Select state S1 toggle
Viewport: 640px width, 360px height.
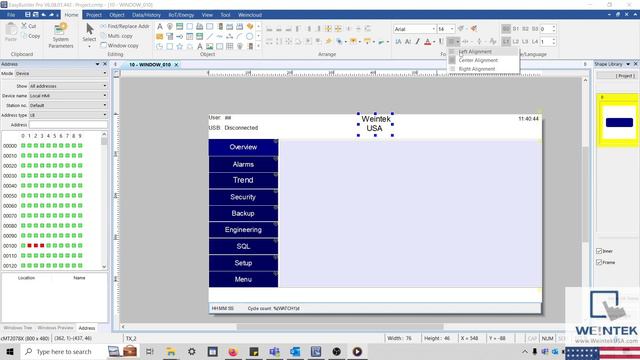(x=516, y=29)
